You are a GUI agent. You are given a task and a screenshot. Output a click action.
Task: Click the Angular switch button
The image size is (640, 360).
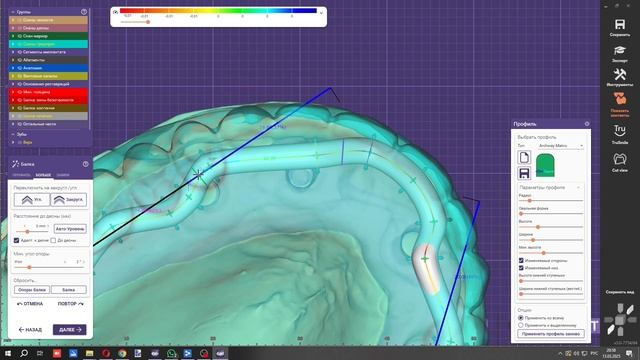point(32,200)
